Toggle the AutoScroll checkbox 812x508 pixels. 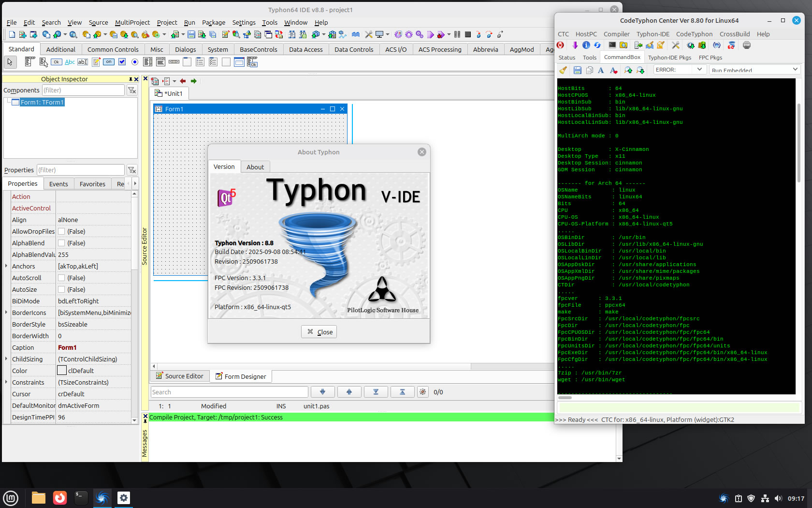61,278
